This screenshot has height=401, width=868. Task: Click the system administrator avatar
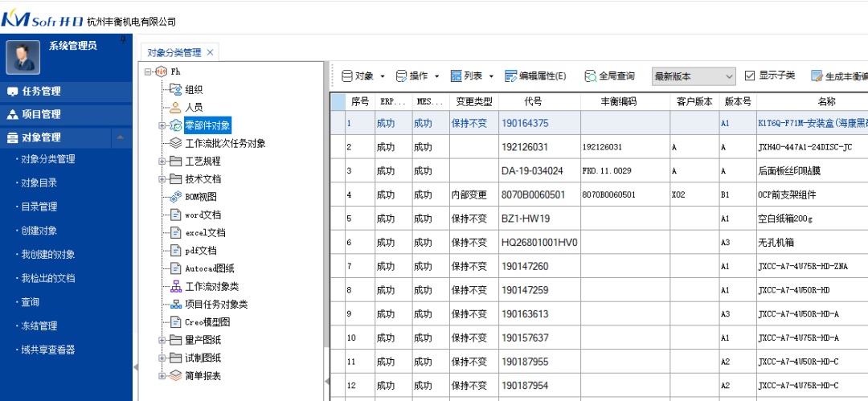23,57
